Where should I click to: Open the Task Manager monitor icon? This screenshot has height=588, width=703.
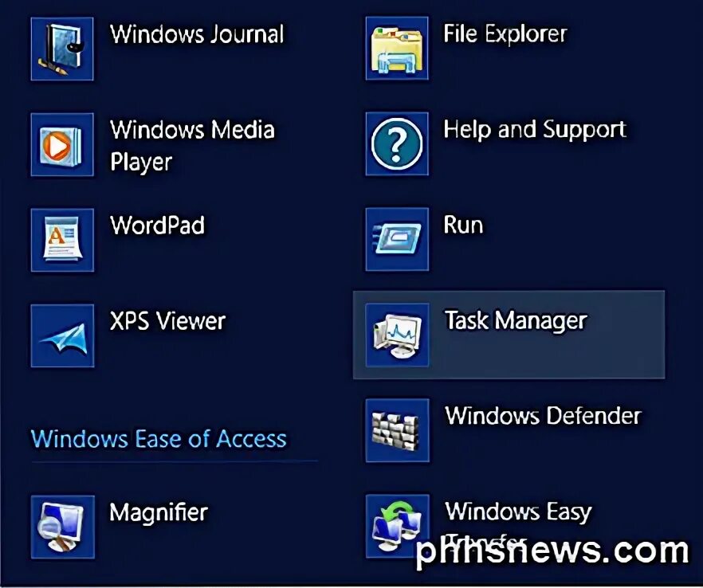coord(397,335)
